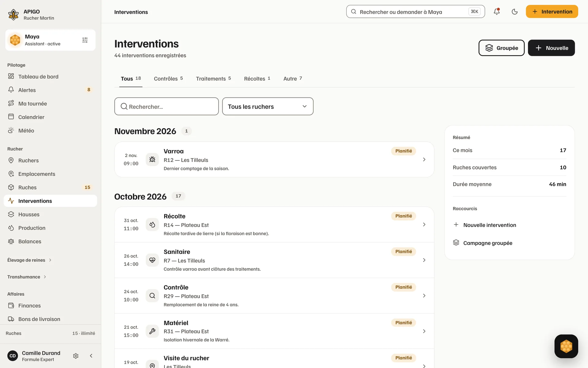Click the Sanitaire heart-pulse icon
Viewport: 588px width, 368px height.
152,260
